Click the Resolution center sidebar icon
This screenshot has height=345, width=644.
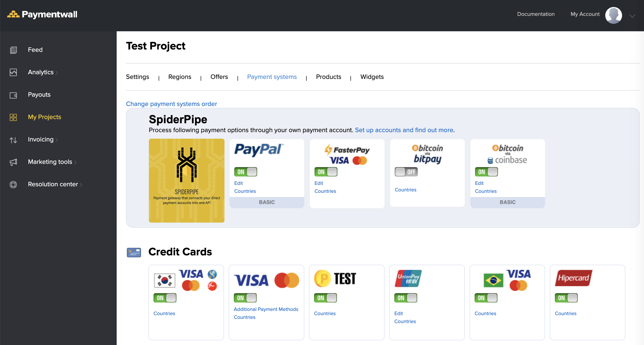(x=13, y=184)
